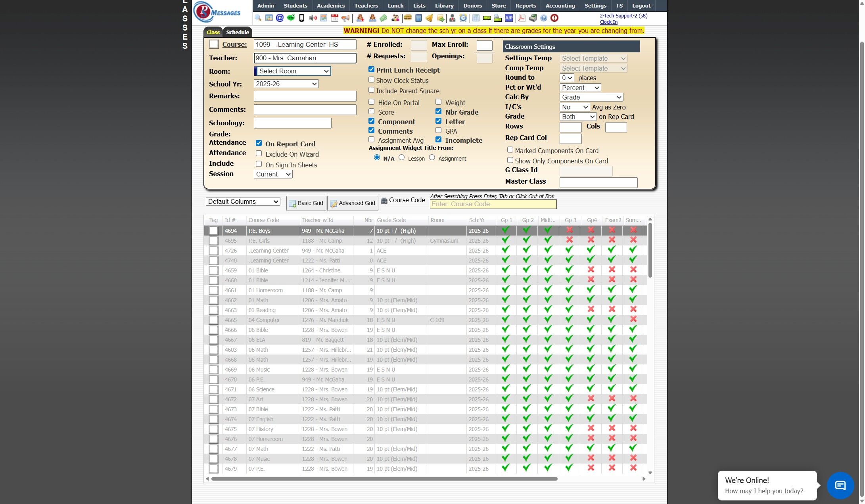Open the PDF document toolbar icon
Image resolution: width=865 pixels, height=504 pixels.
click(x=522, y=18)
